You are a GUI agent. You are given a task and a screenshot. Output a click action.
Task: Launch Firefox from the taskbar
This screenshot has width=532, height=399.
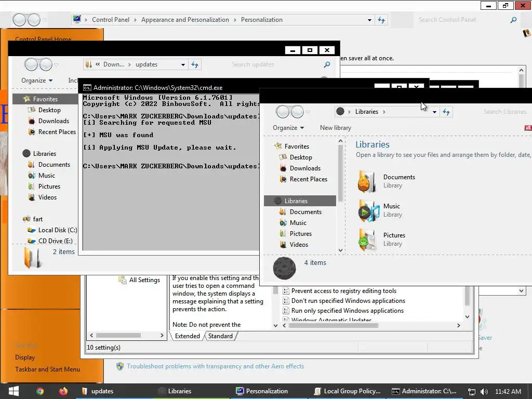tap(63, 391)
